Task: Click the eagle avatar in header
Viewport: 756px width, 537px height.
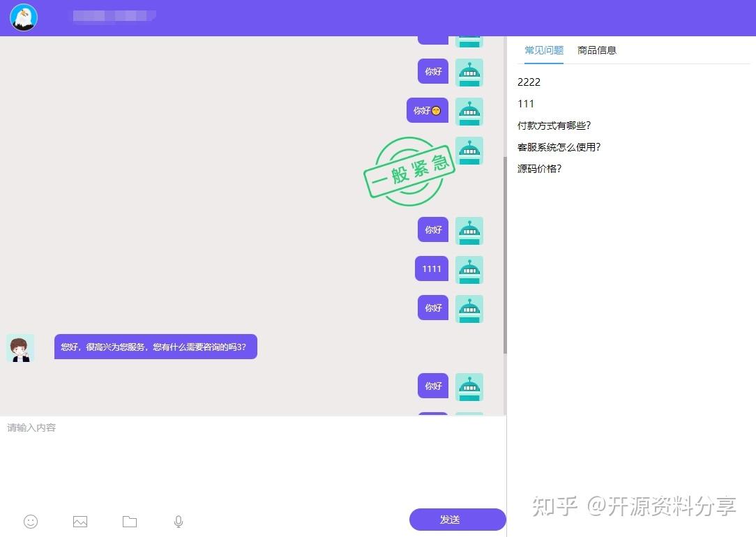Action: point(24,17)
